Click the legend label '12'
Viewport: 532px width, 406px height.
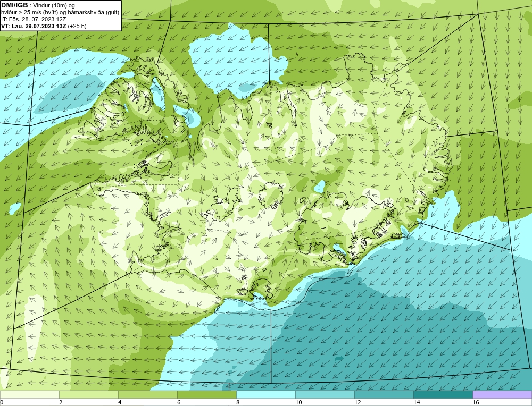coord(358,402)
